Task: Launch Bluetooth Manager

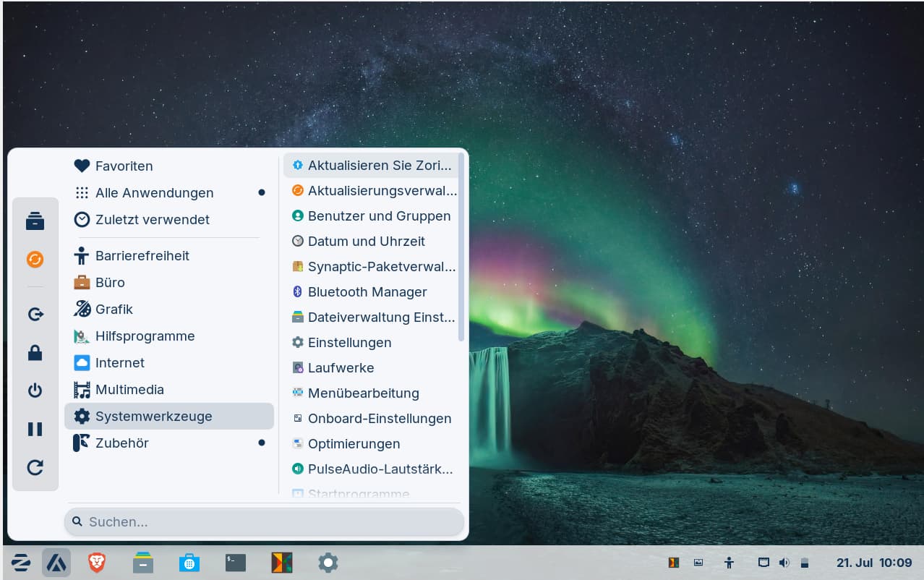Action: pyautogui.click(x=367, y=291)
